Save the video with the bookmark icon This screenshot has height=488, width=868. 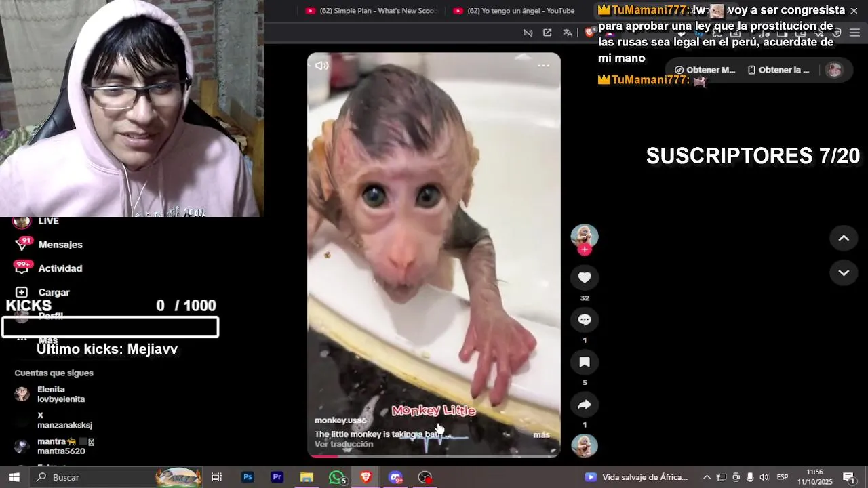pyautogui.click(x=585, y=362)
